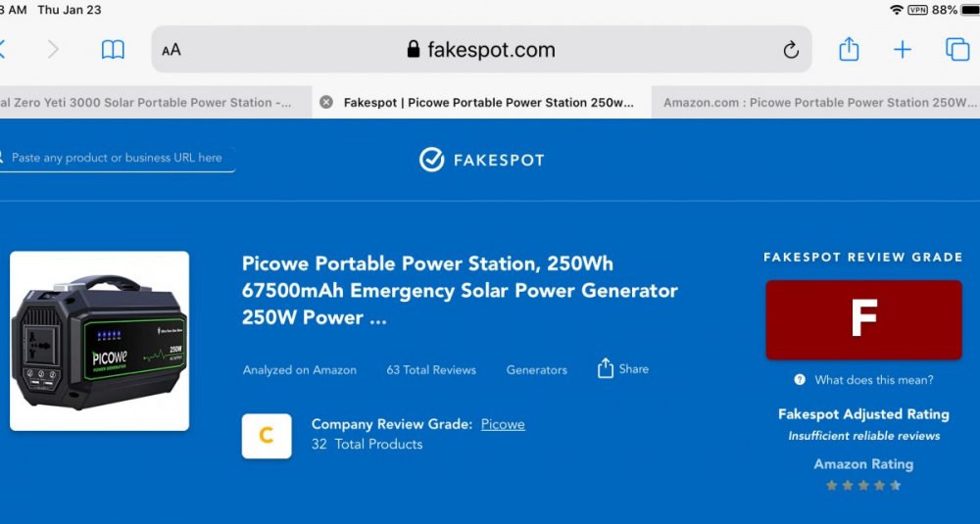Image resolution: width=980 pixels, height=524 pixels.
Task: Focus the 'Paste any product or business URL' field
Action: point(116,158)
